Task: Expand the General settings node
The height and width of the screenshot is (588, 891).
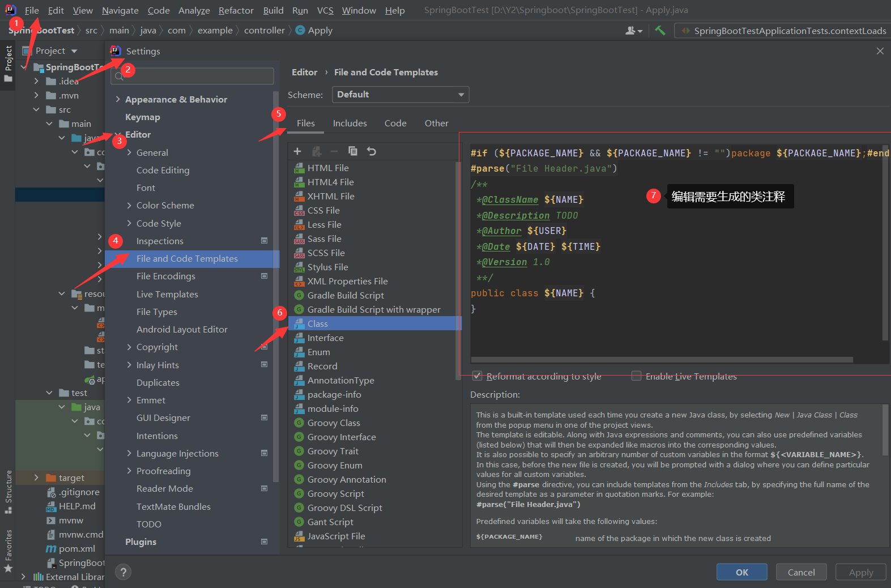Action: pos(129,152)
